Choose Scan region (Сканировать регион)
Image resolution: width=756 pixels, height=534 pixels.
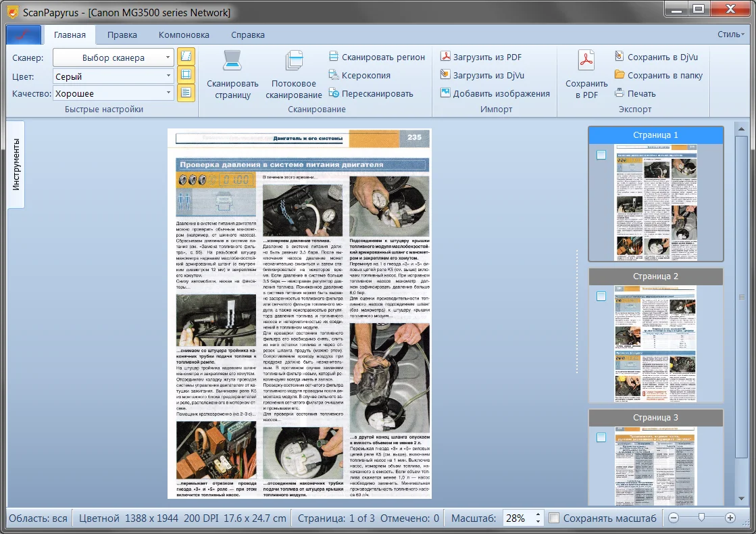[x=377, y=57]
